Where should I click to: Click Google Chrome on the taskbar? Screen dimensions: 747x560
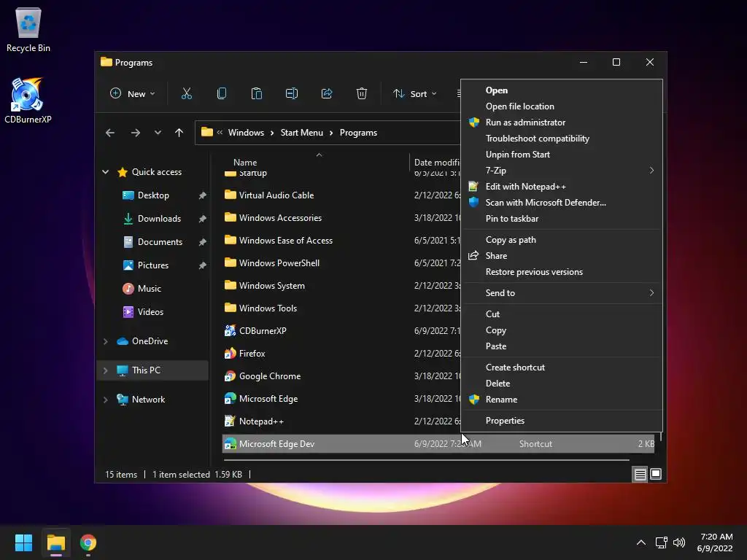(x=88, y=542)
